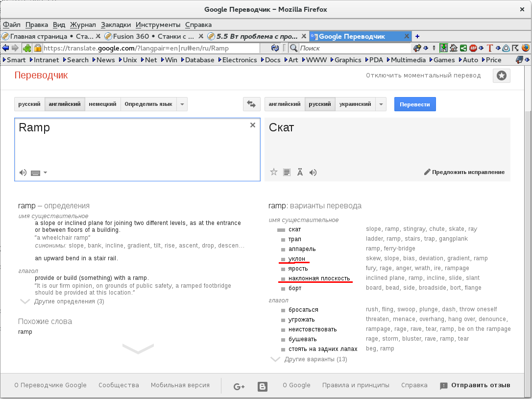Listen to the source text Ramp
532x399 pixels.
click(x=23, y=173)
